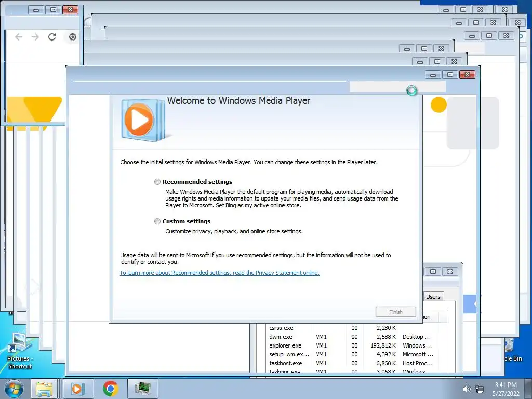This screenshot has height=399, width=532.
Task: Open File Explorer from the taskbar
Action: coord(44,389)
